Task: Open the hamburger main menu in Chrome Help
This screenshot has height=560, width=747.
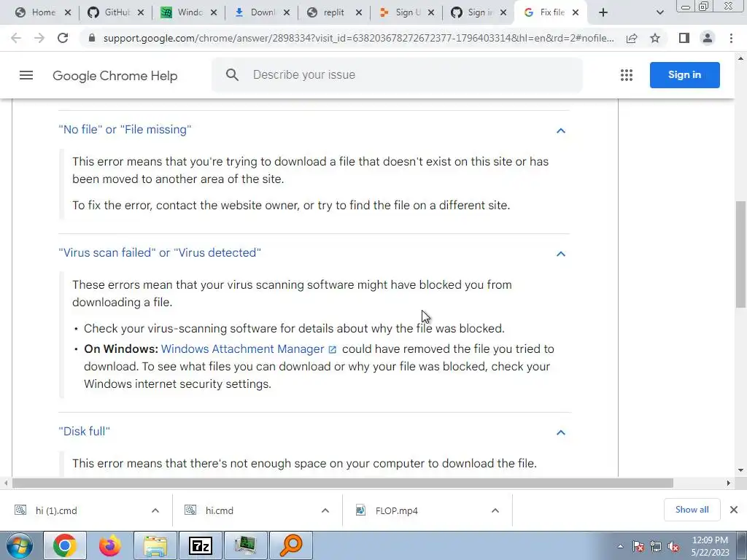Action: point(26,75)
